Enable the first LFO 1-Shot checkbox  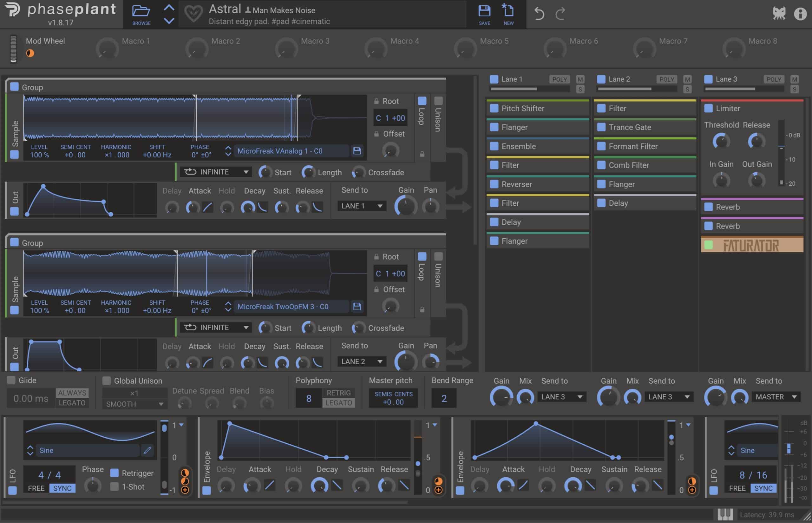coord(115,487)
